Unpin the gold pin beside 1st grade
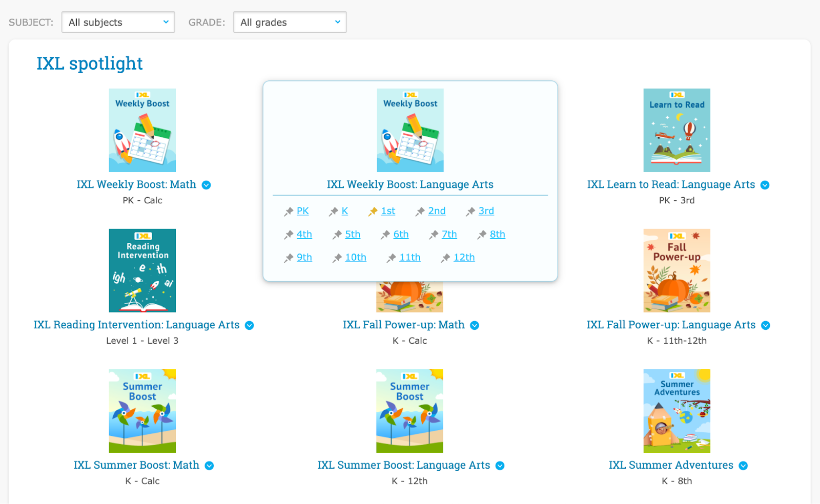Image resolution: width=820 pixels, height=504 pixels. click(373, 212)
